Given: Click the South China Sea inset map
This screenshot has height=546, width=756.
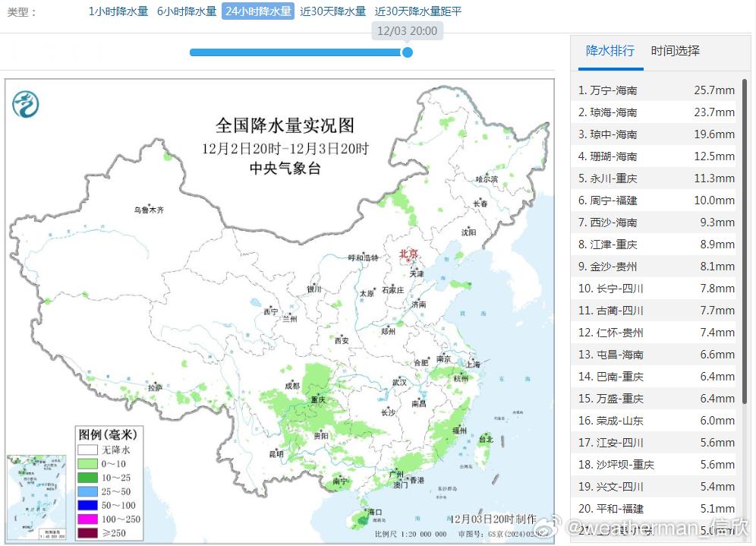Looking at the screenshot, I should (x=36, y=497).
